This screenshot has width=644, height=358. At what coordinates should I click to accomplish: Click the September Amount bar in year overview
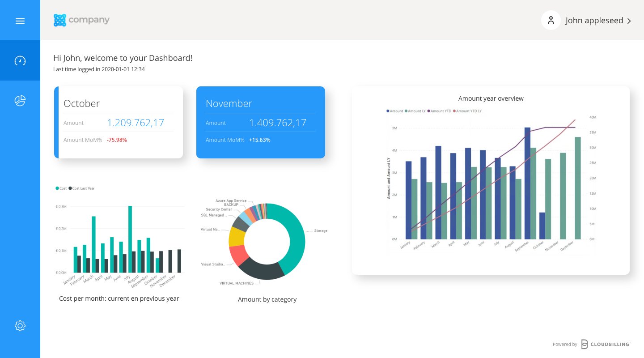click(527, 183)
